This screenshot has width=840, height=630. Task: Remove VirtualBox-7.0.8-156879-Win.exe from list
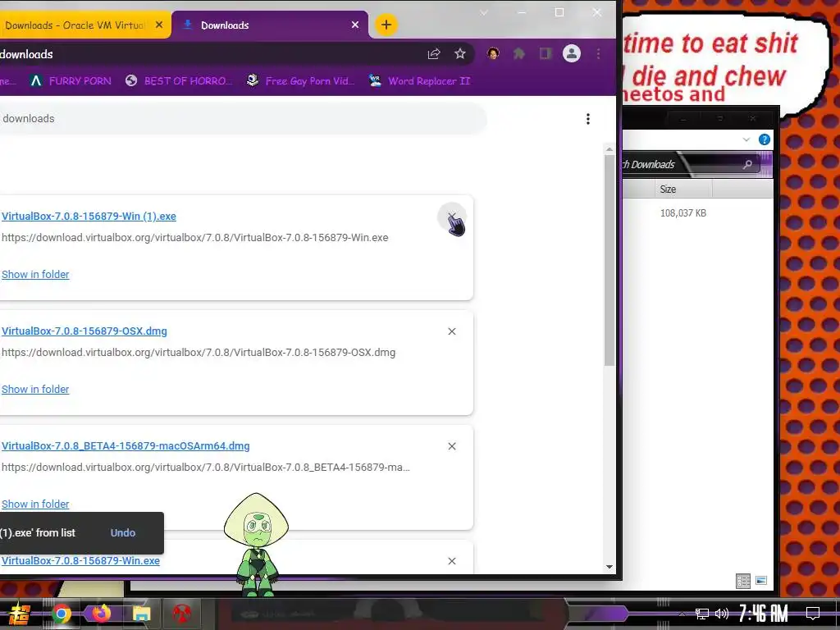(x=452, y=561)
